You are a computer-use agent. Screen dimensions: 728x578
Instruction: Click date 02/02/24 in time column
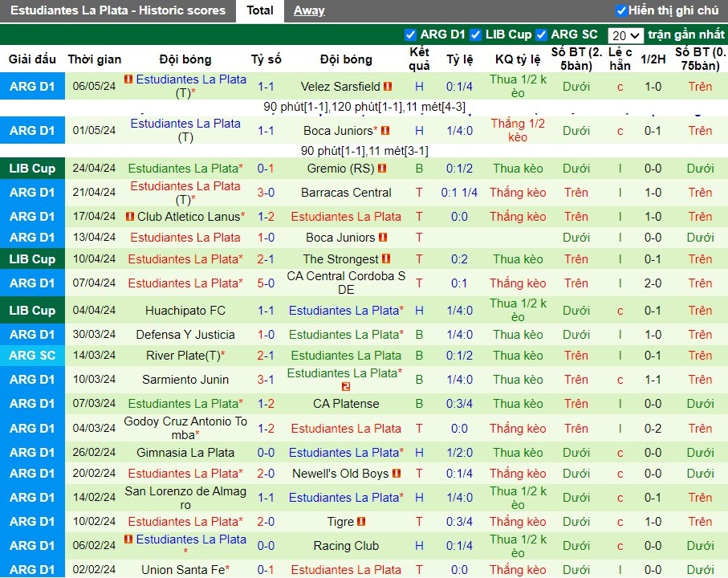point(94,570)
